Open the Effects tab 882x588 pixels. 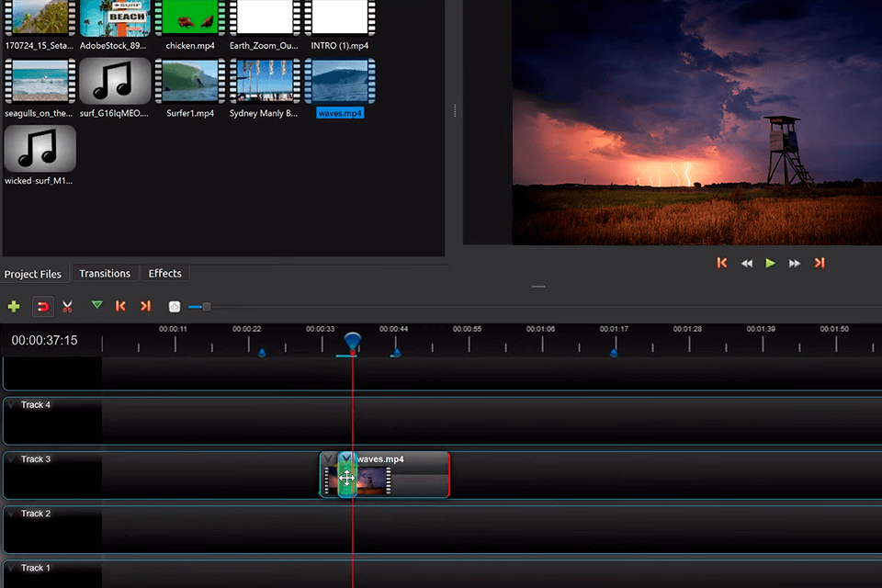[164, 274]
